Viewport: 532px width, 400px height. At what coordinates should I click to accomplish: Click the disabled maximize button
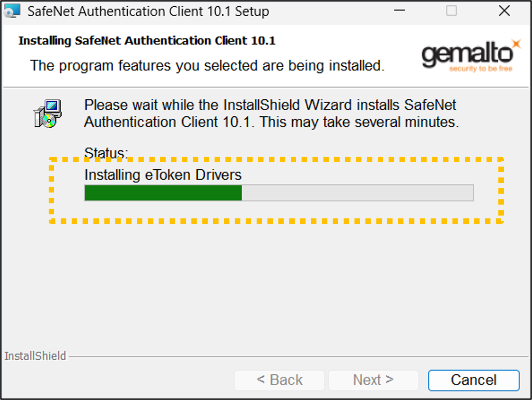(451, 11)
